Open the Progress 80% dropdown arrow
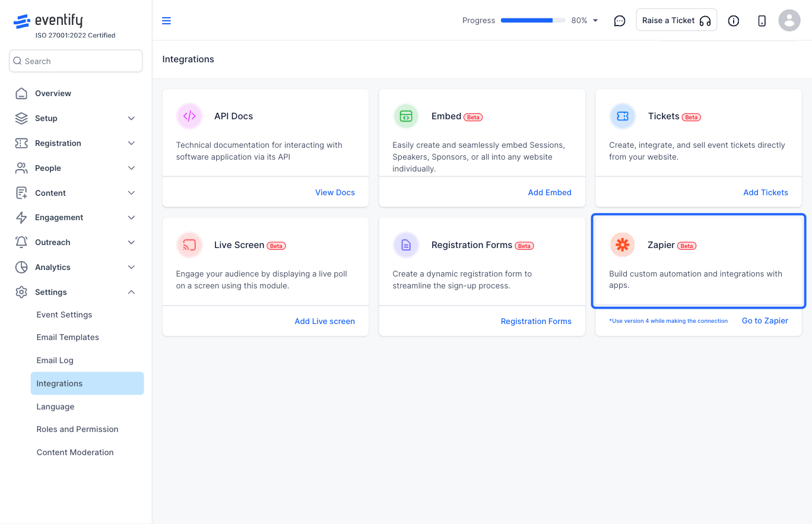812x524 pixels. tap(595, 21)
